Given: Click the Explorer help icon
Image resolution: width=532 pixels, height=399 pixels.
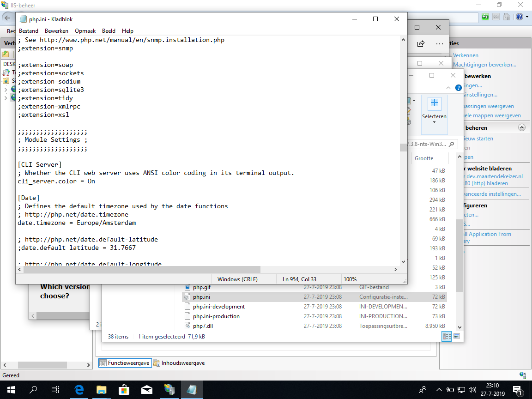Looking at the screenshot, I should pyautogui.click(x=458, y=88).
